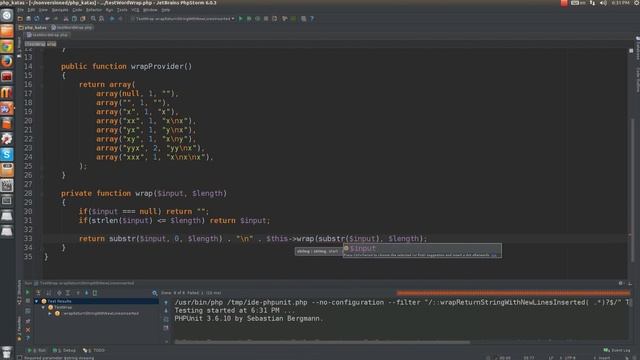Click the console scroll up arrow icon
Screen dimensions: 640x360
[x=166, y=302]
